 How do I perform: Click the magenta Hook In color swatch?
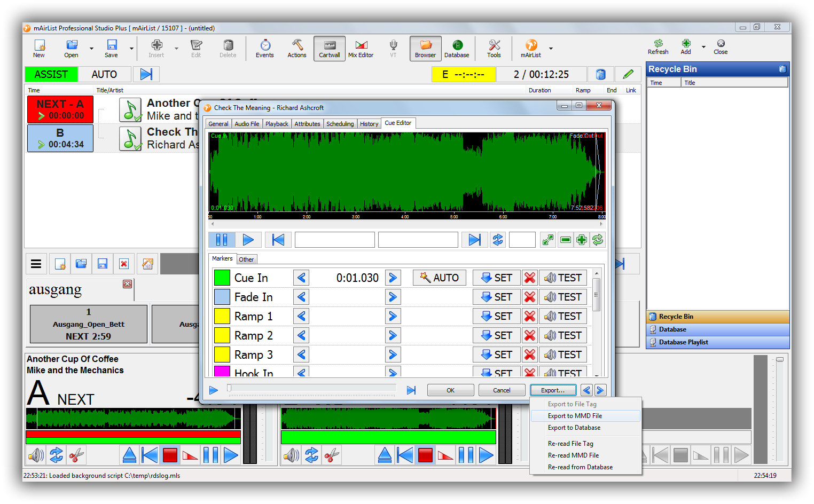coord(222,371)
